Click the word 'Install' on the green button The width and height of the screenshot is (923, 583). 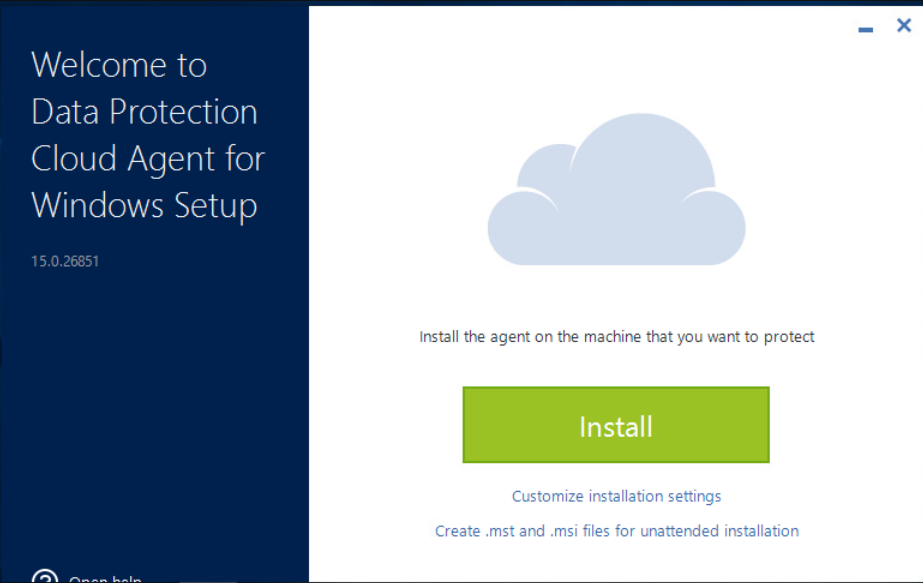pyautogui.click(x=616, y=426)
